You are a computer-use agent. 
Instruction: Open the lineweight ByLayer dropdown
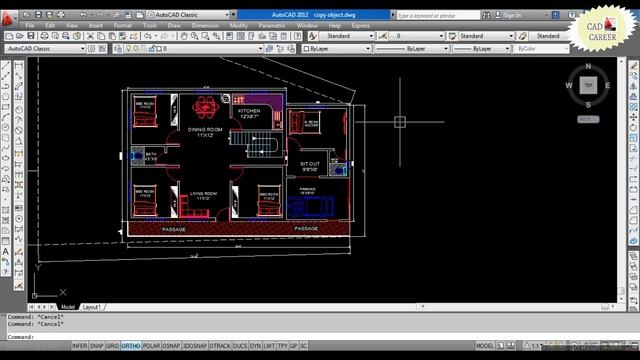482,49
